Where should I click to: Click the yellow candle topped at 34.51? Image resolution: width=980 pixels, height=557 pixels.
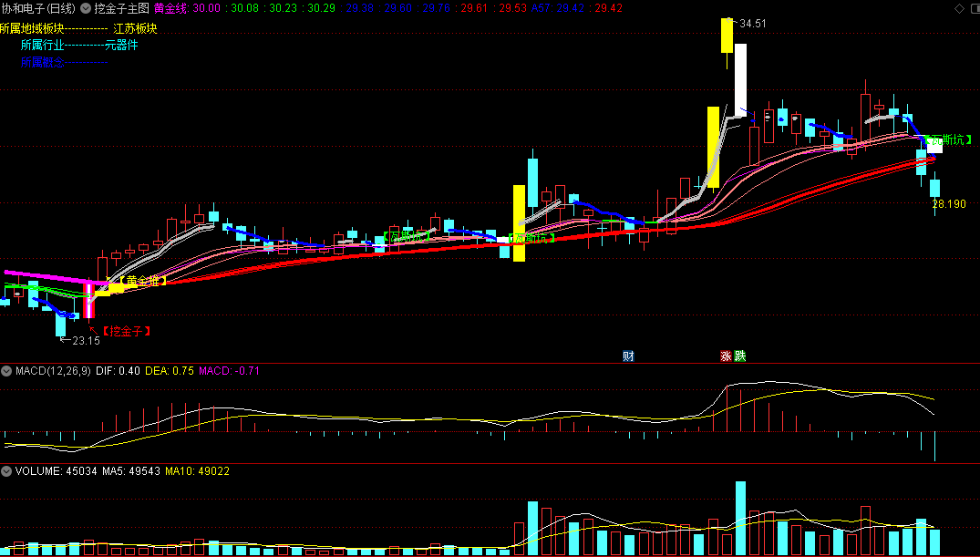727,36
